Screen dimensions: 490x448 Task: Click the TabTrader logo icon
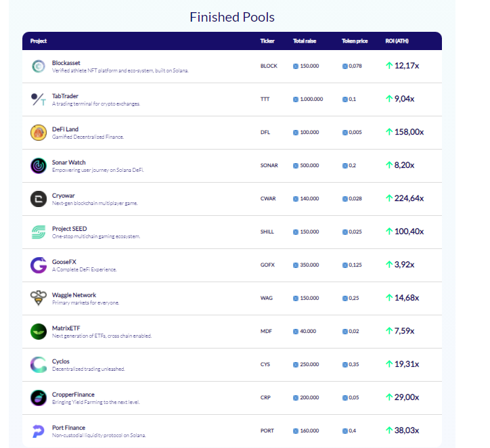click(39, 99)
